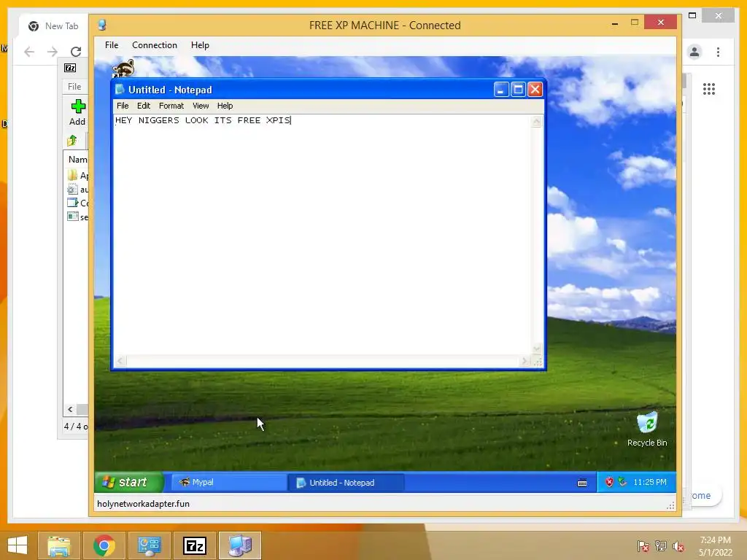Select the first folder row in 7-Zip list
The image size is (747, 560).
point(77,175)
